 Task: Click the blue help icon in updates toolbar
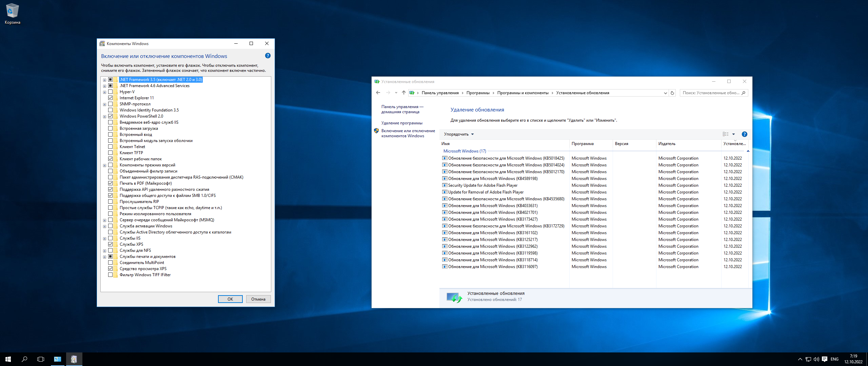pos(745,134)
